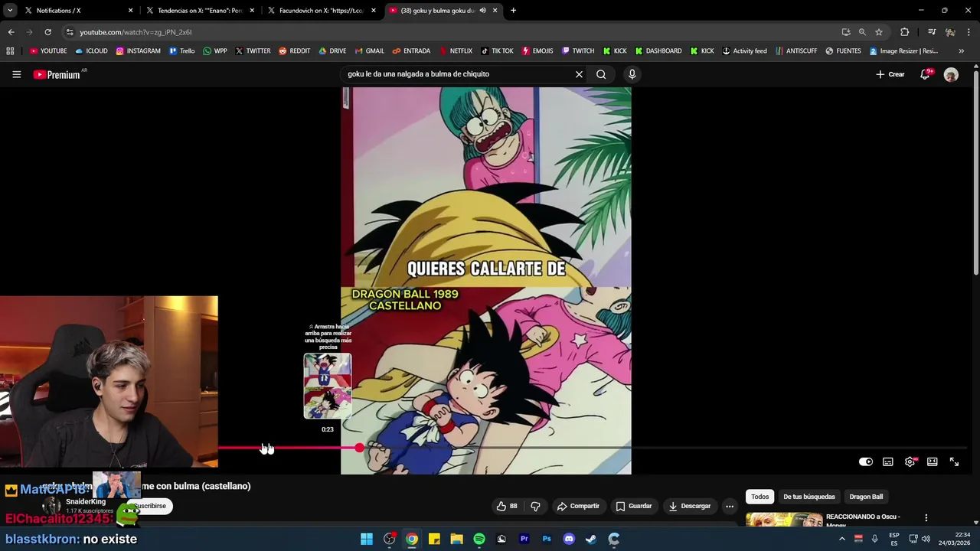980x551 pixels.
Task: Click the YouTube search input field
Action: 456,74
